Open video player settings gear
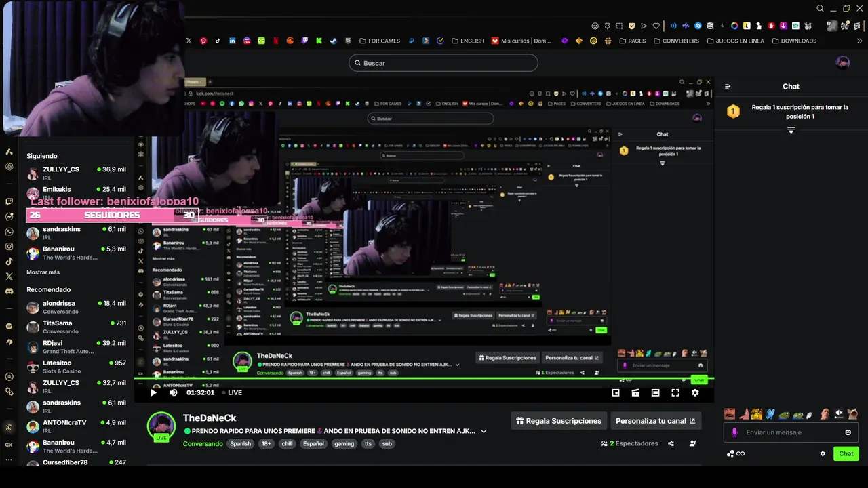Image resolution: width=868 pixels, height=488 pixels. 695,392
